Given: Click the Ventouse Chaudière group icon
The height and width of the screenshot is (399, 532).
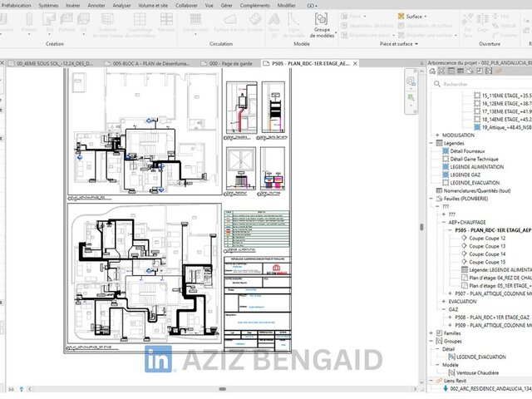Looking at the screenshot, I should [x=450, y=372].
